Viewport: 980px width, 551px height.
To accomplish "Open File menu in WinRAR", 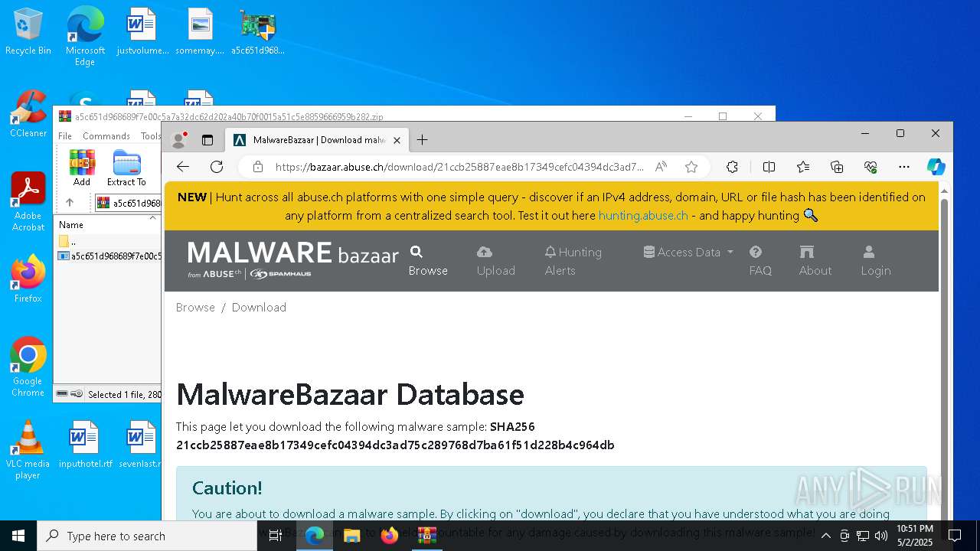I will pos(65,136).
